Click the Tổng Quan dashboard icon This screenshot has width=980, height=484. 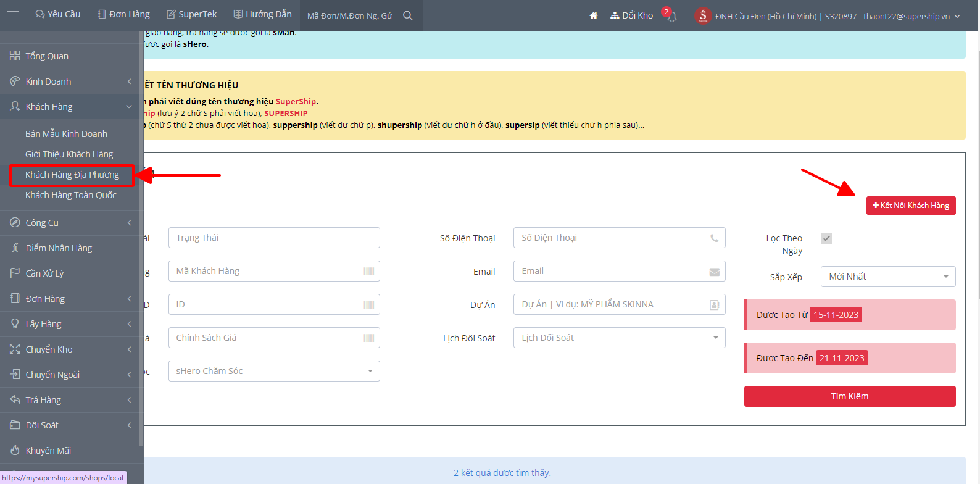pos(15,56)
